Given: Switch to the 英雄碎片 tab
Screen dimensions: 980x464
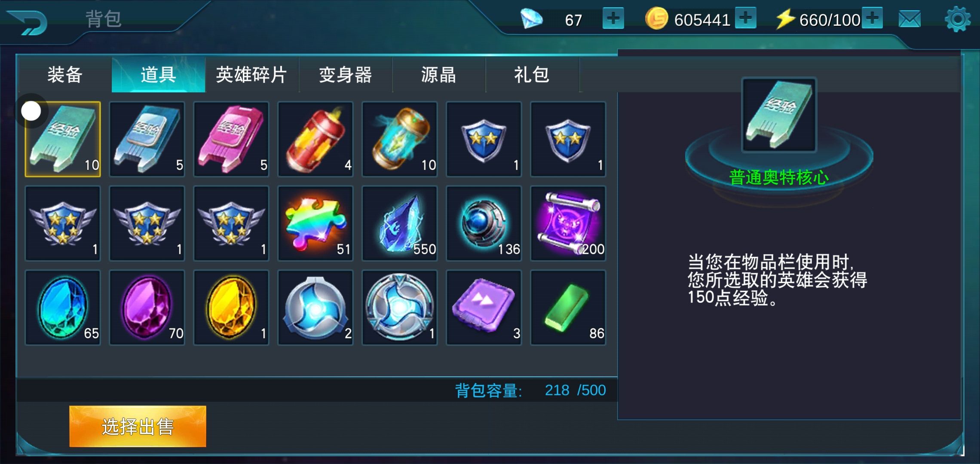Looking at the screenshot, I should click(x=252, y=75).
